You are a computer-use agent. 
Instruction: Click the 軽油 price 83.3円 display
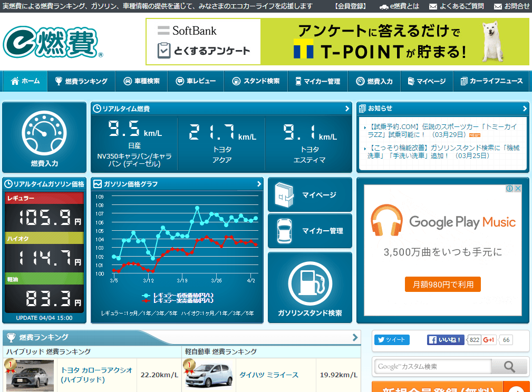[x=44, y=298]
